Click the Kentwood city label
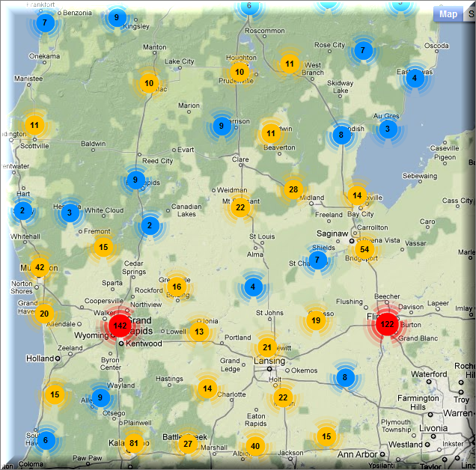Viewport: 476px width, 470px height. coord(144,344)
